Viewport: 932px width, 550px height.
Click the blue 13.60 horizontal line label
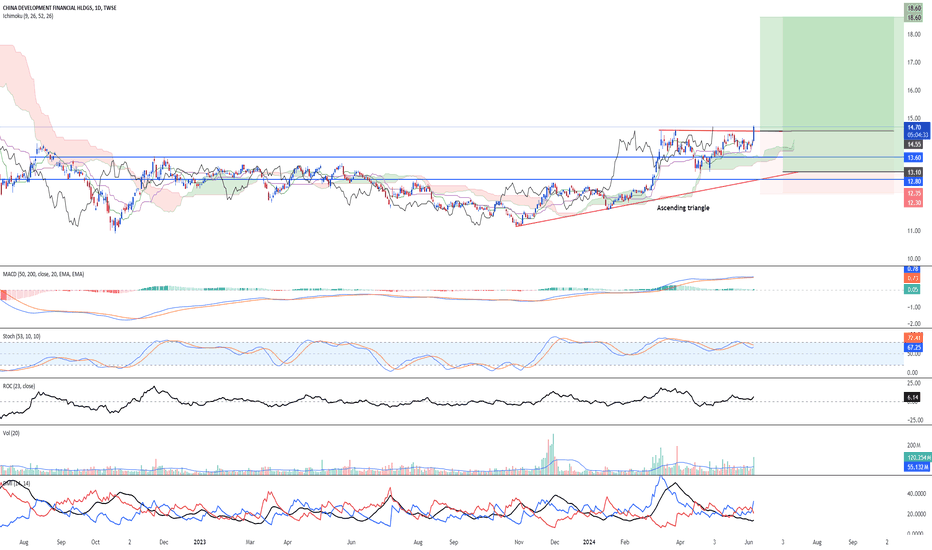tap(915, 158)
